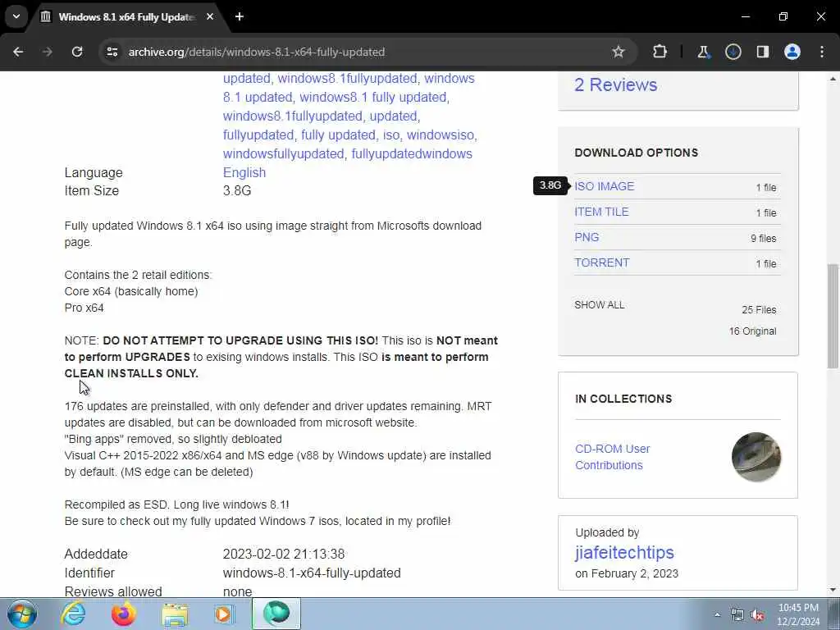Click the '16 Original' text
Viewport: 840px width, 630px height.
coord(752,331)
